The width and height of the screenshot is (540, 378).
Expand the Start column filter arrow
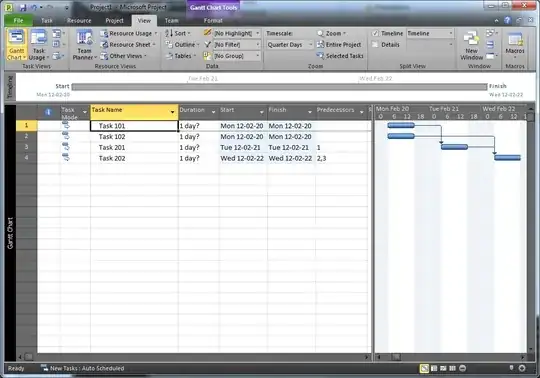tap(262, 112)
